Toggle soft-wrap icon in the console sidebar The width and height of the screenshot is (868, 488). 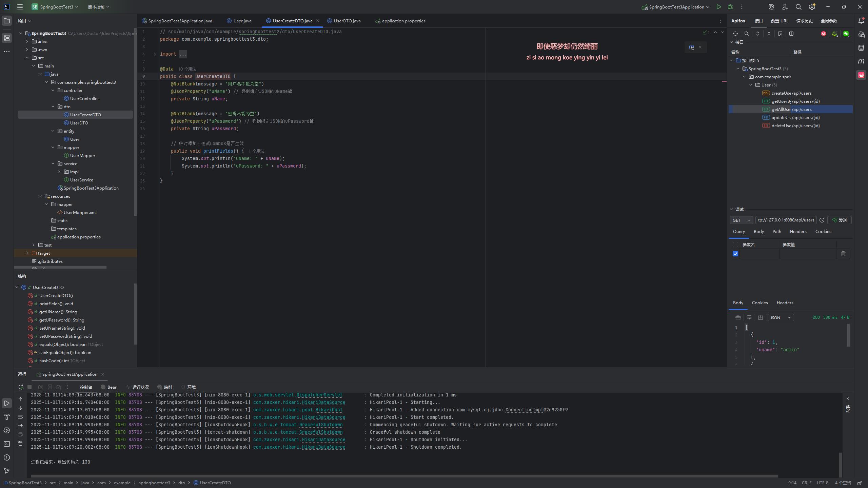(20, 417)
